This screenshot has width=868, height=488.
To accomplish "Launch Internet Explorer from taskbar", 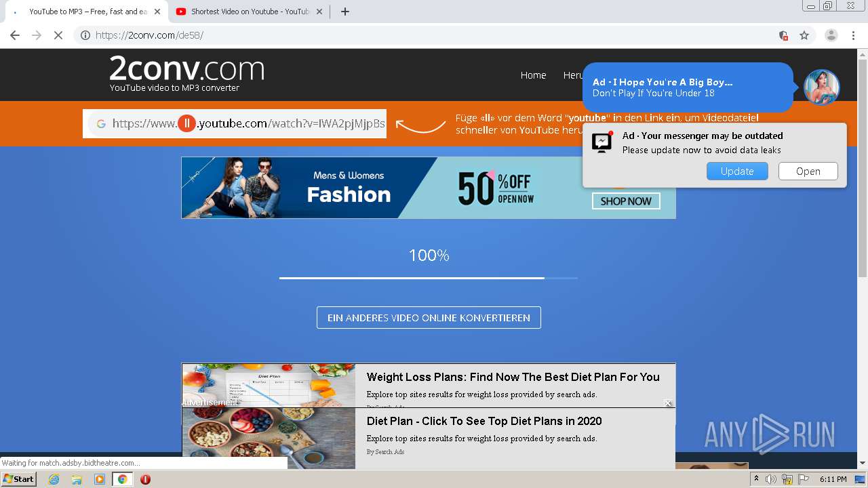I will 54,479.
